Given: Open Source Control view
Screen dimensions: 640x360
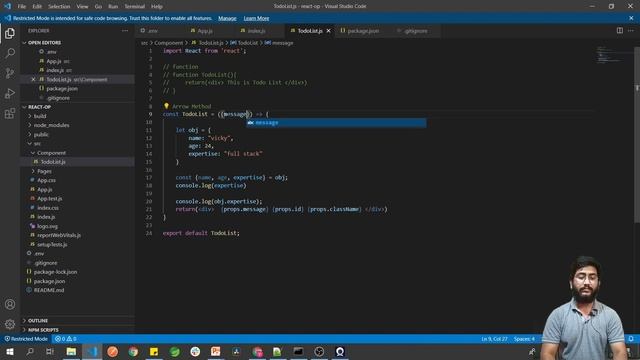Looking at the screenshot, I should tap(10, 73).
